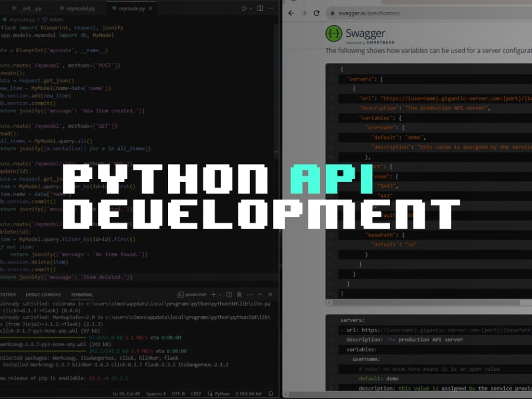This screenshot has height=399, width=532.
Task: Run the Python file with the play icon
Action: (244, 8)
